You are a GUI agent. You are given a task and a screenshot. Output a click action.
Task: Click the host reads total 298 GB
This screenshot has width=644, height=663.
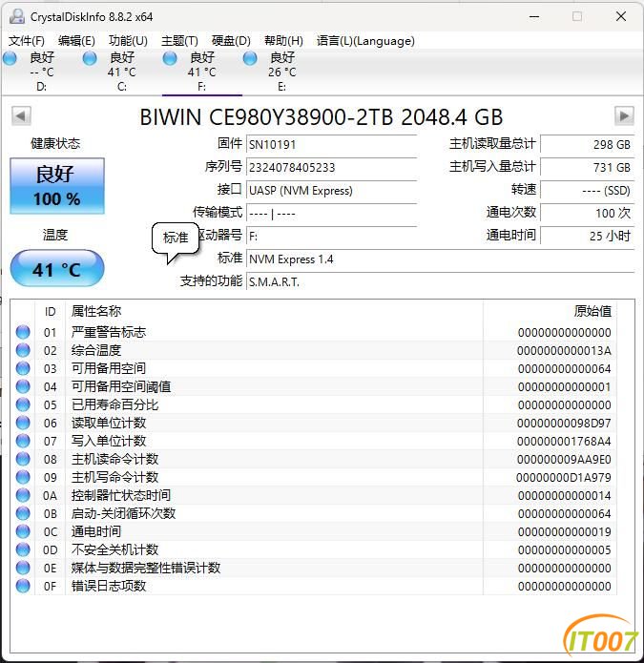(x=588, y=144)
